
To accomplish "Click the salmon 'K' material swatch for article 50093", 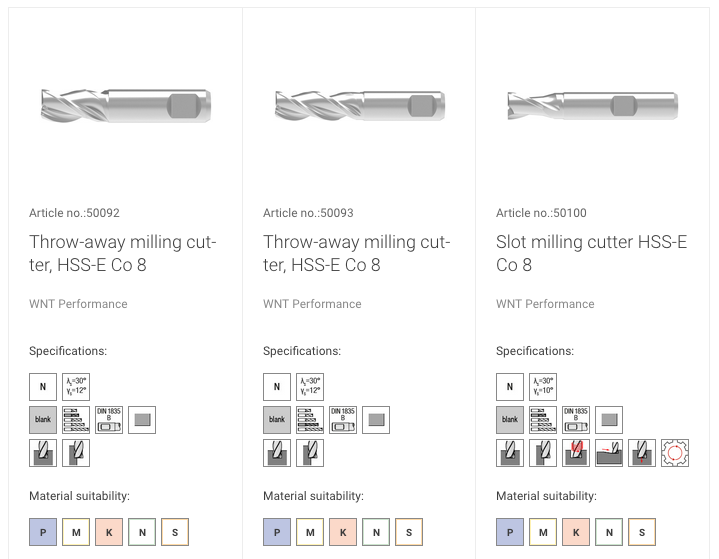I will tap(343, 532).
